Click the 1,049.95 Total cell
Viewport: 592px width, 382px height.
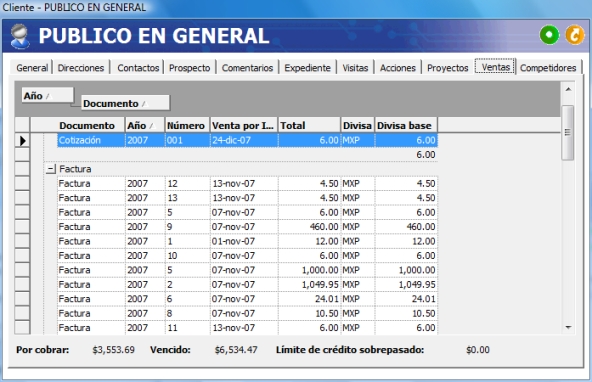[x=309, y=285]
